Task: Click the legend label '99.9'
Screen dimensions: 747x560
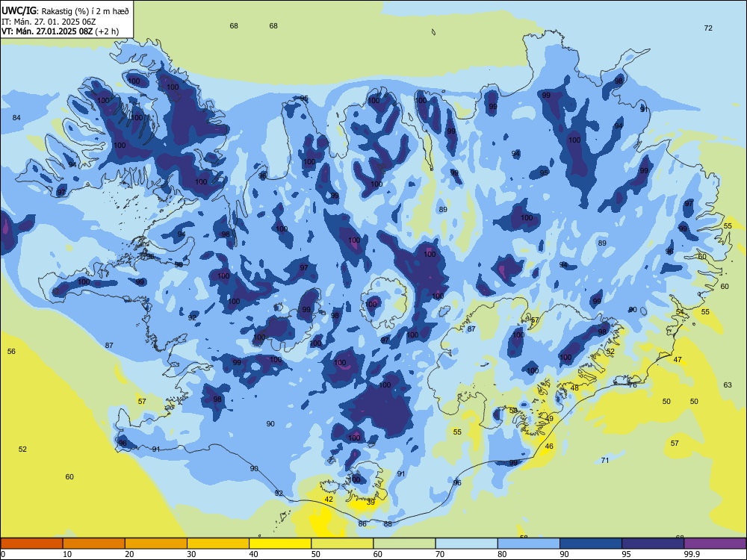Action: point(691,554)
